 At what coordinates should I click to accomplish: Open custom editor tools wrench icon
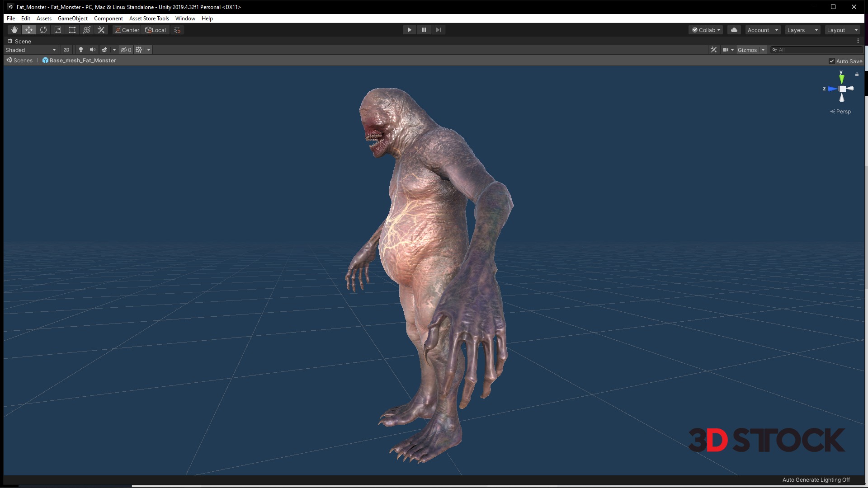(x=101, y=30)
